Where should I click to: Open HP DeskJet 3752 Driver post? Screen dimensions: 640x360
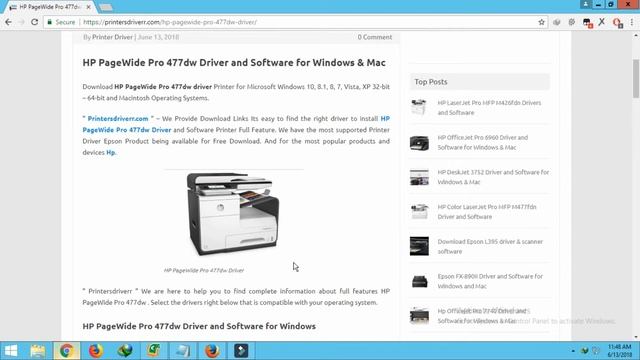[x=493, y=177]
